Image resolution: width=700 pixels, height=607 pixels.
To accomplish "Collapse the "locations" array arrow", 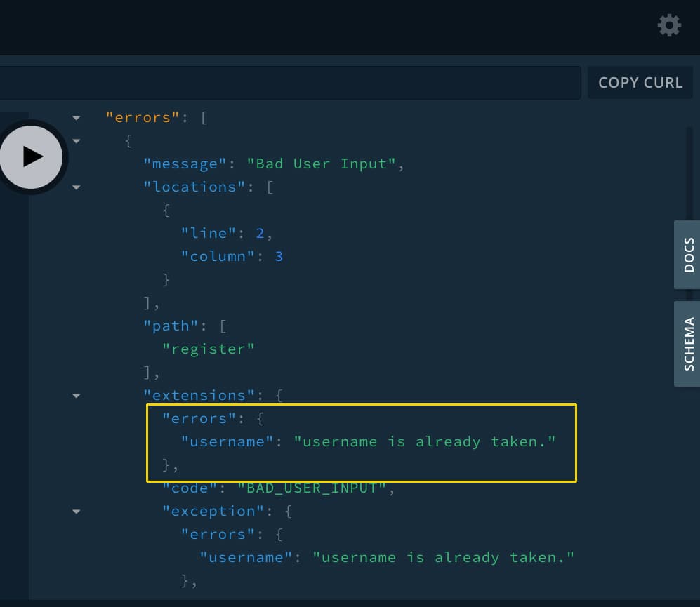I will 77,187.
